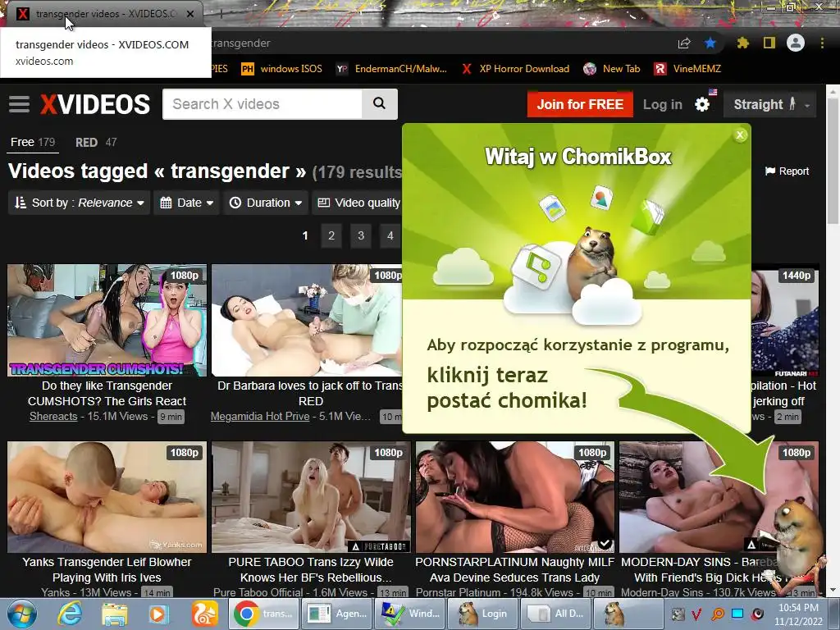Expand the Straight orientation dropdown
The width and height of the screenshot is (840, 630).
click(769, 104)
